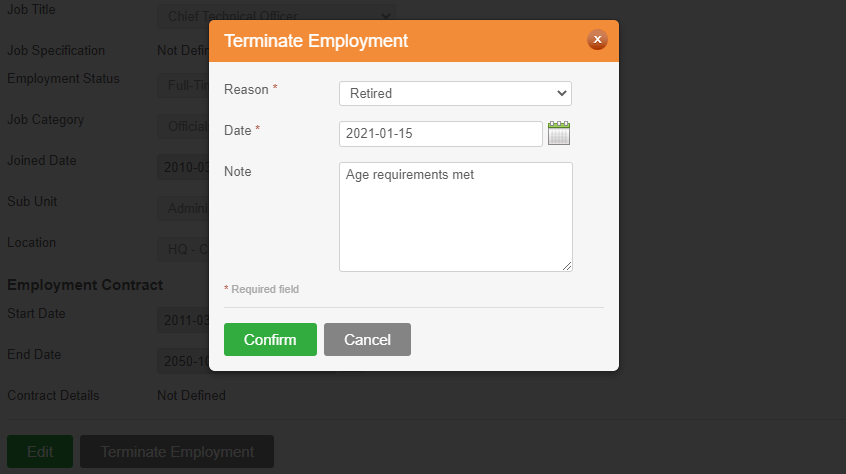Open the Reason dropdown showing Retired
The width and height of the screenshot is (846, 474).
click(x=455, y=93)
